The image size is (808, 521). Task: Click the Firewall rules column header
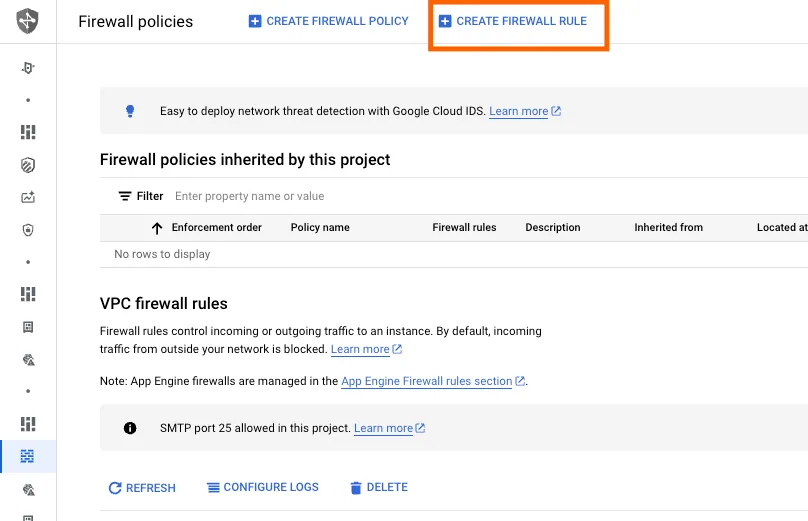(x=464, y=227)
